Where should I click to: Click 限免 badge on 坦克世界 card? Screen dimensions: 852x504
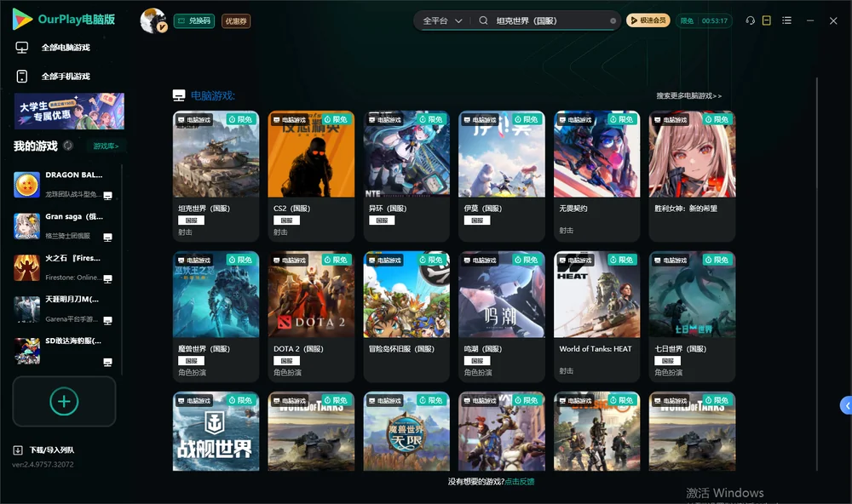pyautogui.click(x=241, y=119)
